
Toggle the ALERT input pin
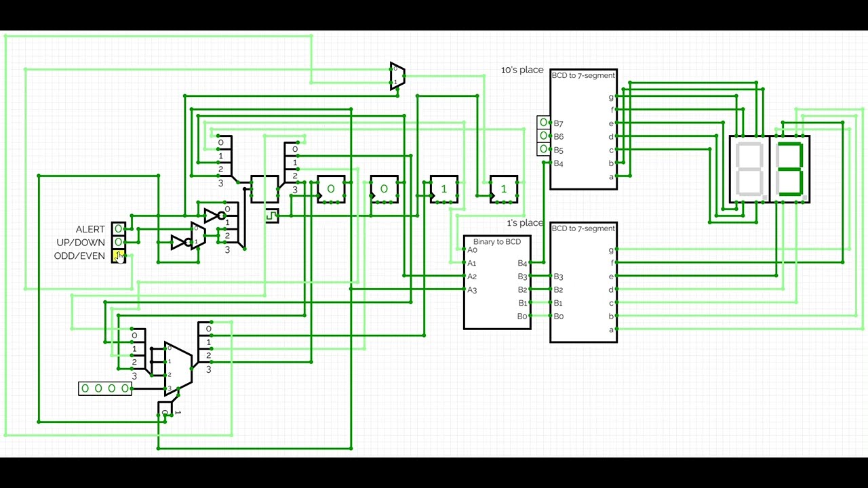point(119,229)
